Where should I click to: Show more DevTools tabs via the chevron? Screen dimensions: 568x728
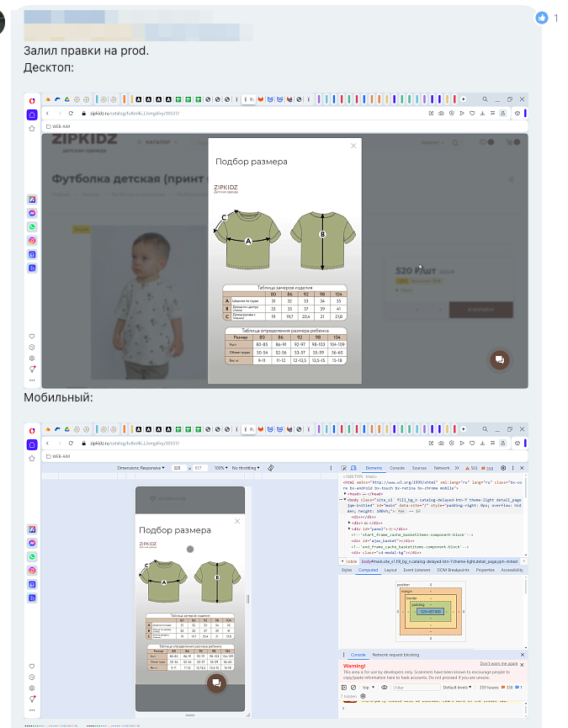coord(457,468)
